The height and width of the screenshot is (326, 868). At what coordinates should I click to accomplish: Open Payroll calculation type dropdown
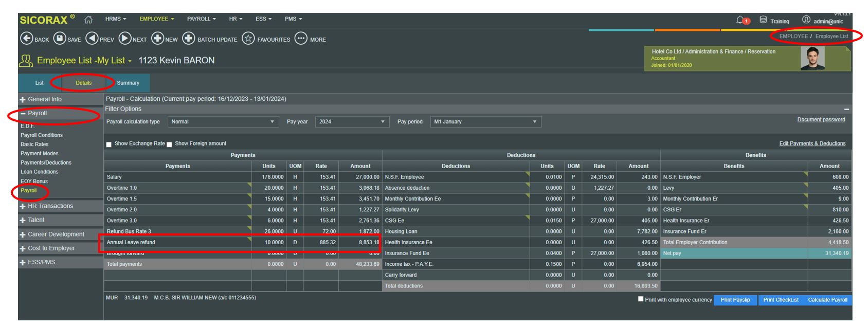224,122
